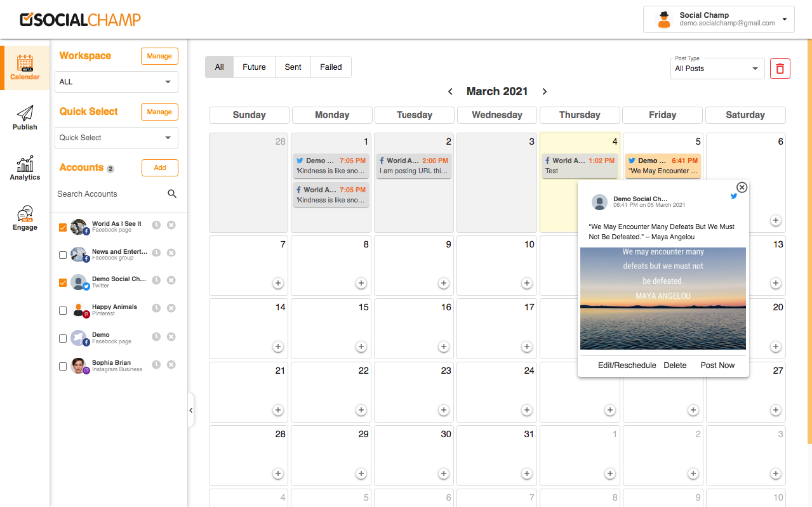Open the Engage section in sidebar

(x=25, y=218)
